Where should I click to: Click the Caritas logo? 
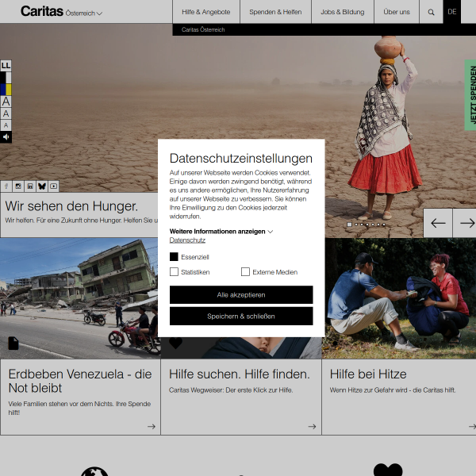[x=42, y=11]
